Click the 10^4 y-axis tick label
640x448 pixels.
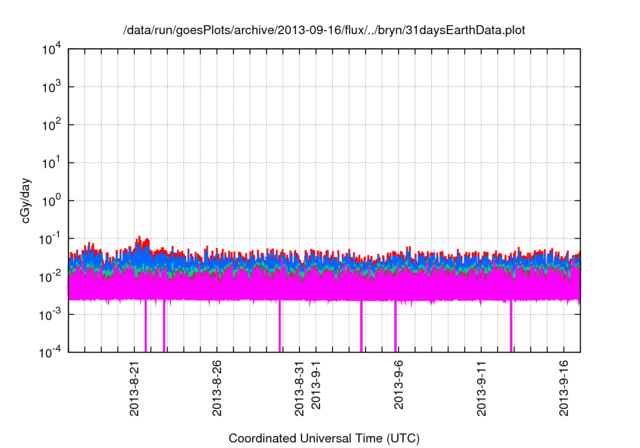coord(51,50)
